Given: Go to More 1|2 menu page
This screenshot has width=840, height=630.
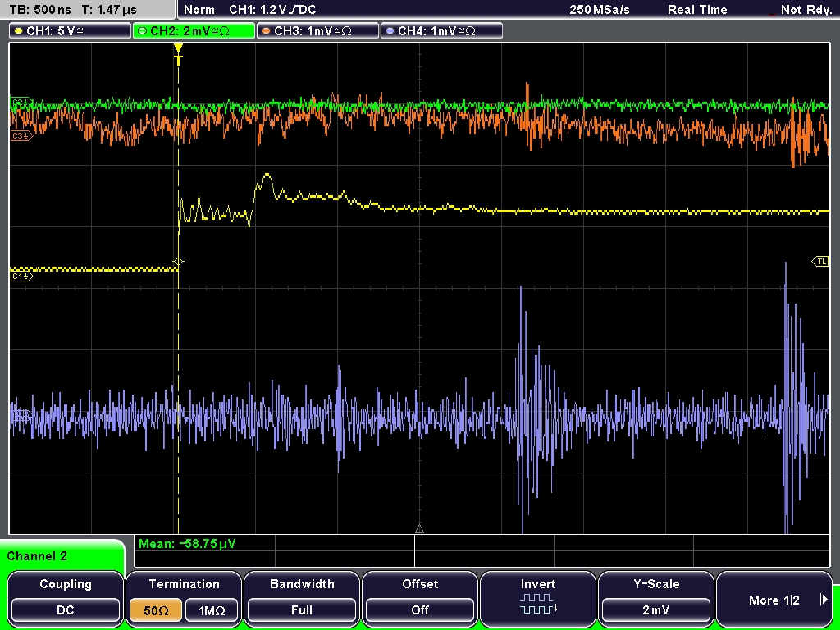Looking at the screenshot, I should [774, 600].
